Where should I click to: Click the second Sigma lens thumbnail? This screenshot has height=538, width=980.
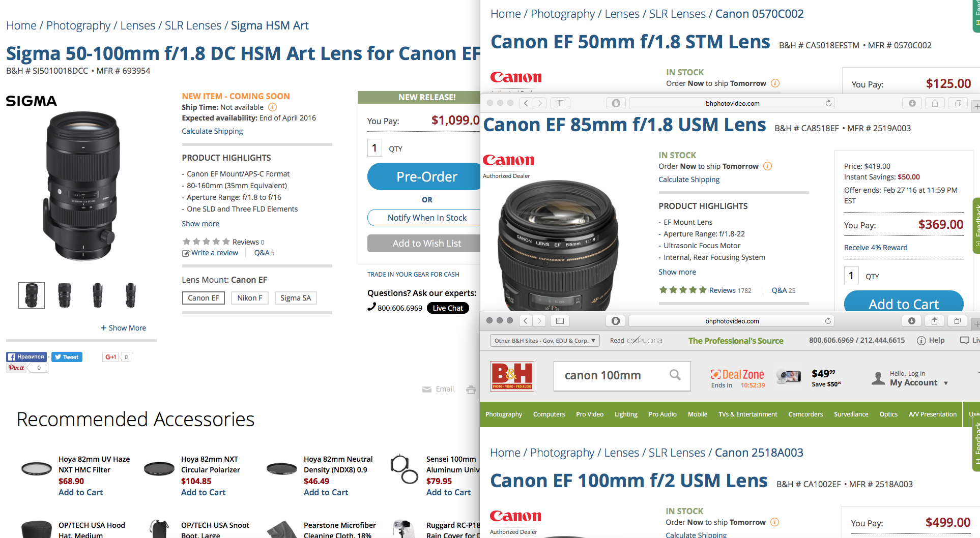pyautogui.click(x=65, y=295)
